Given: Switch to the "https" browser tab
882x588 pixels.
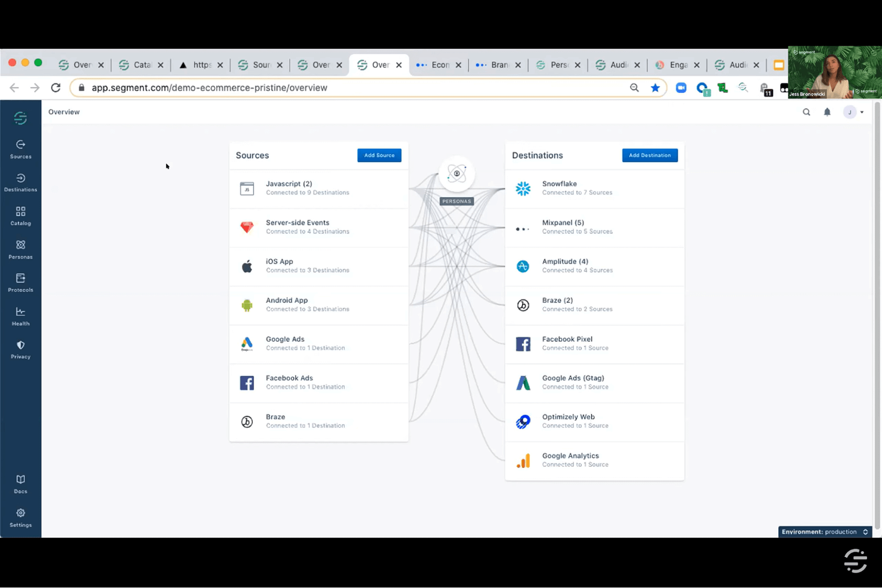Looking at the screenshot, I should pyautogui.click(x=201, y=65).
